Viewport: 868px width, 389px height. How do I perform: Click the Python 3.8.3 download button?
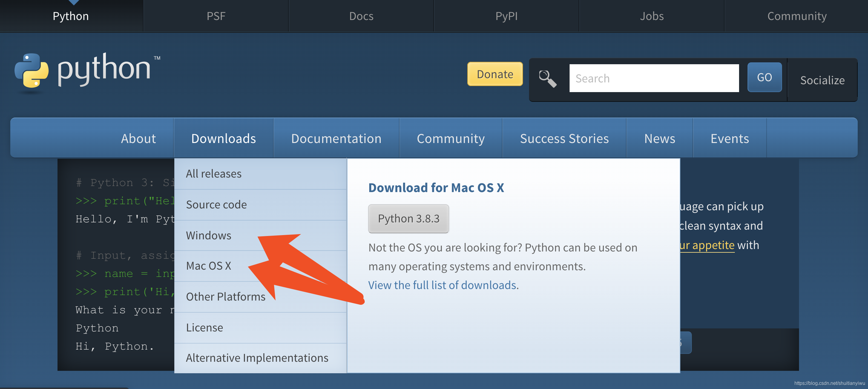(408, 219)
